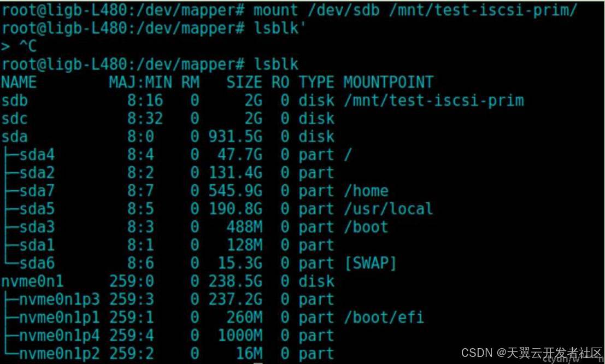
Task: Click the MOUNTPOINT column header
Action: click(388, 83)
